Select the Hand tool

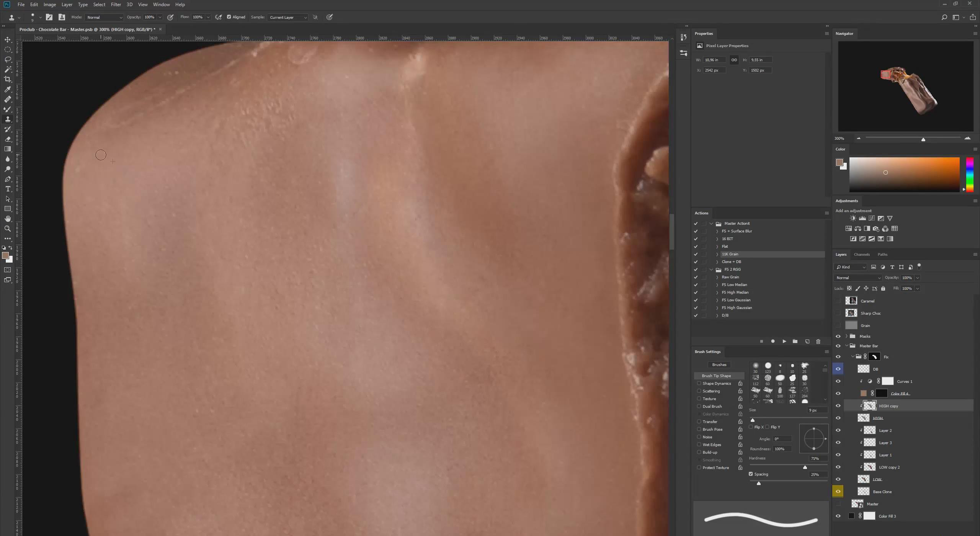tap(8, 219)
